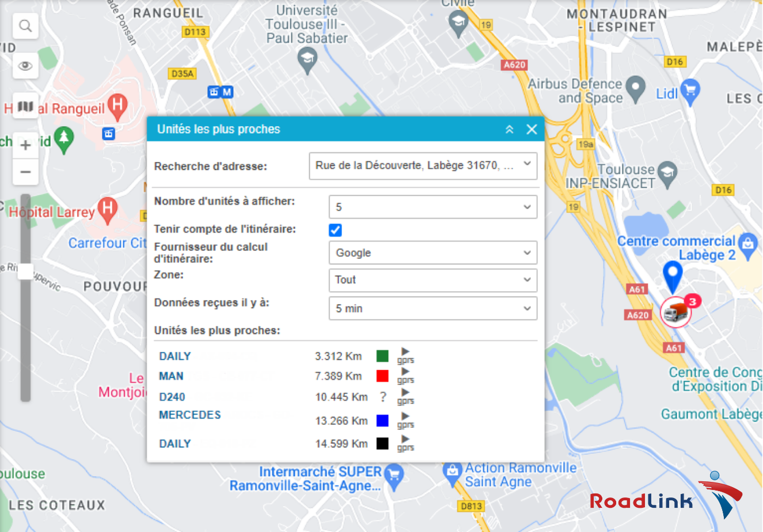Open the map search magnifier tool
763x532 pixels.
(x=25, y=26)
